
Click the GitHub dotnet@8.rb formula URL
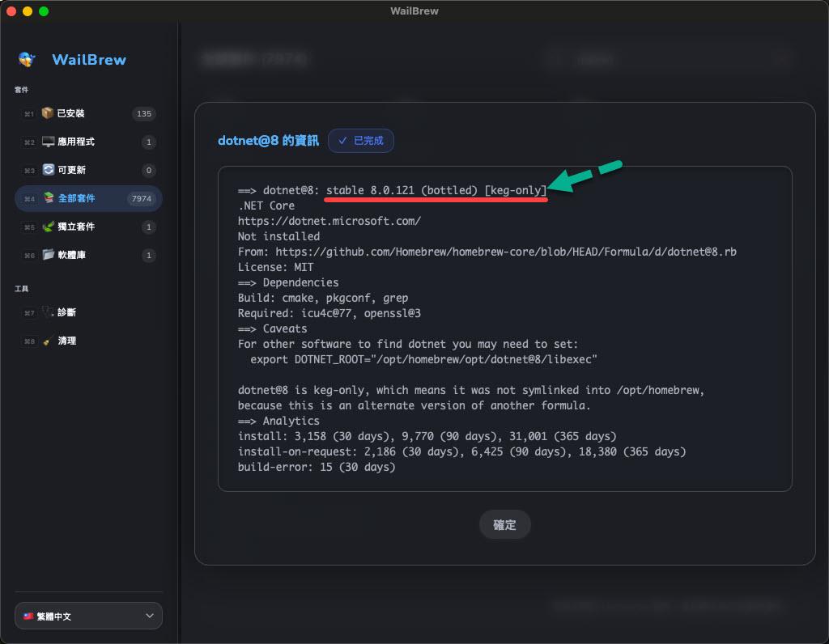pos(506,252)
